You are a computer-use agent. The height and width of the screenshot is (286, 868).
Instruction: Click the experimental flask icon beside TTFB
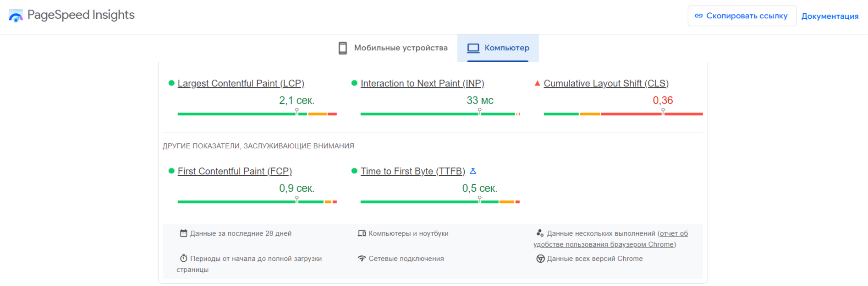(x=473, y=171)
